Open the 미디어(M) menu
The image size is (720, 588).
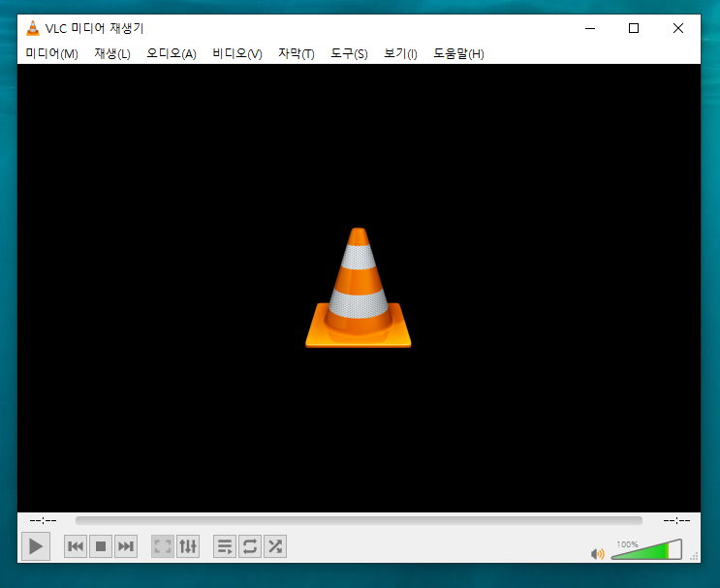point(52,53)
